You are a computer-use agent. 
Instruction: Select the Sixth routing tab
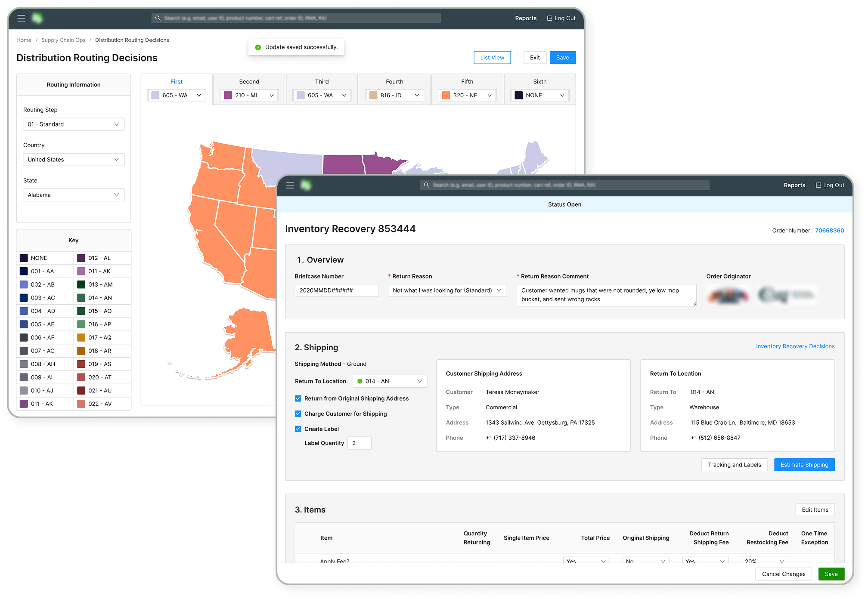[x=540, y=82]
